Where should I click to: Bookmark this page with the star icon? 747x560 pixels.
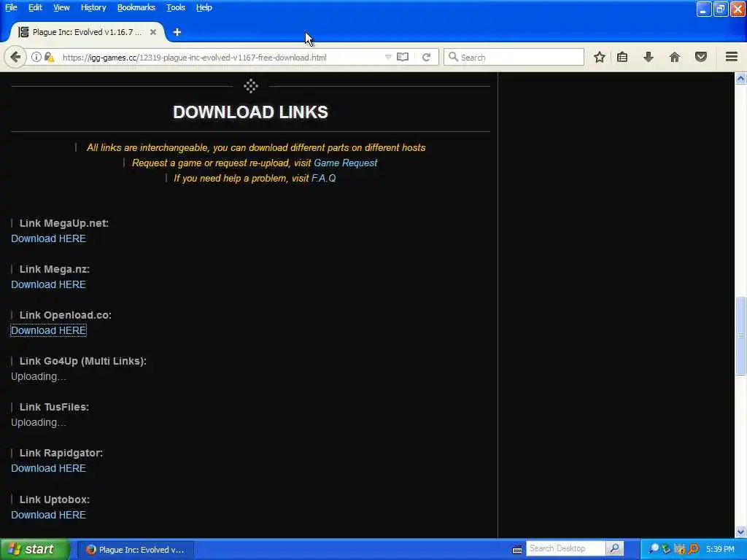tap(600, 57)
